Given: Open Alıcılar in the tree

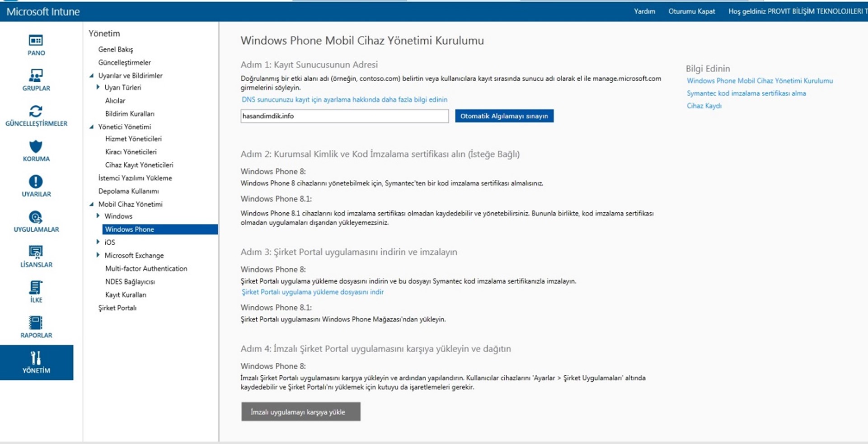Looking at the screenshot, I should [115, 101].
